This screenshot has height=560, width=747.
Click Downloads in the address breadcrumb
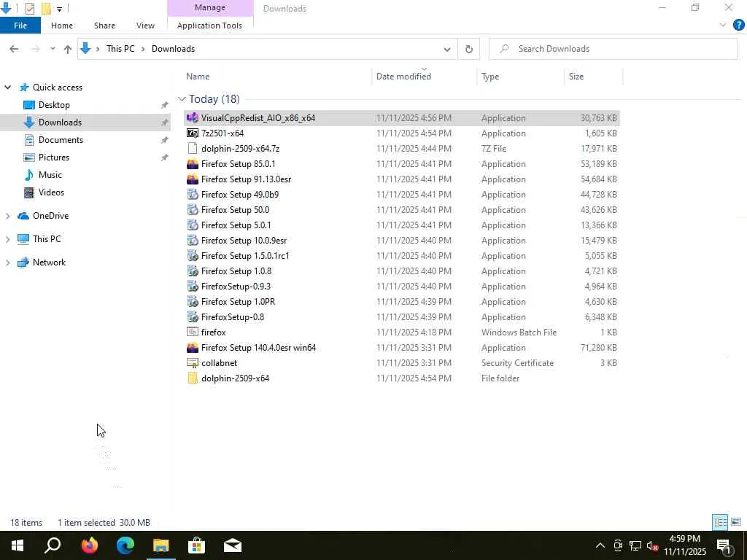[x=173, y=49]
